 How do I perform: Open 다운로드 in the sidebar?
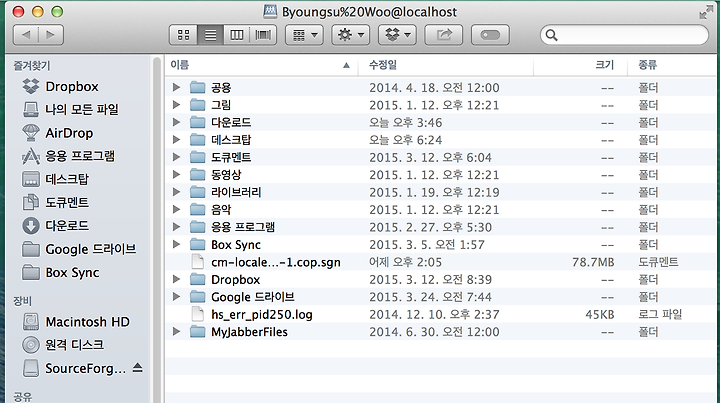tap(55, 225)
